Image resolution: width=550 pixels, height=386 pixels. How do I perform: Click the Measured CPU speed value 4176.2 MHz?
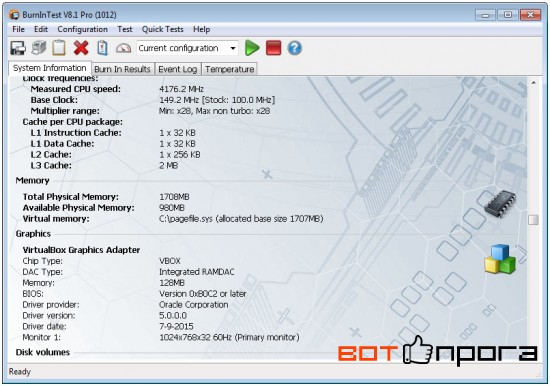pos(181,89)
